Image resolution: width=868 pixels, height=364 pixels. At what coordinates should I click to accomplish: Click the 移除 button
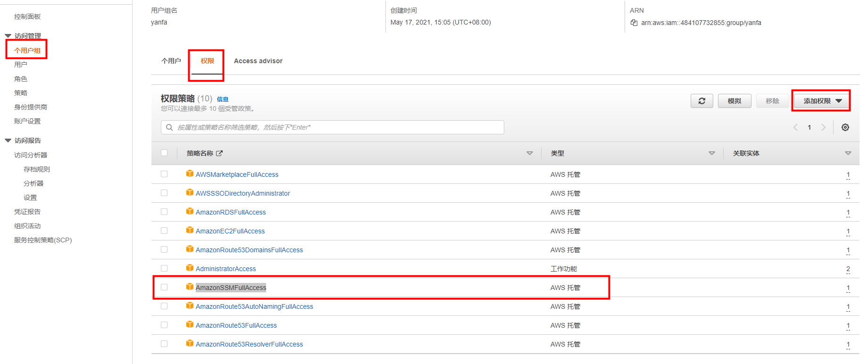point(772,101)
